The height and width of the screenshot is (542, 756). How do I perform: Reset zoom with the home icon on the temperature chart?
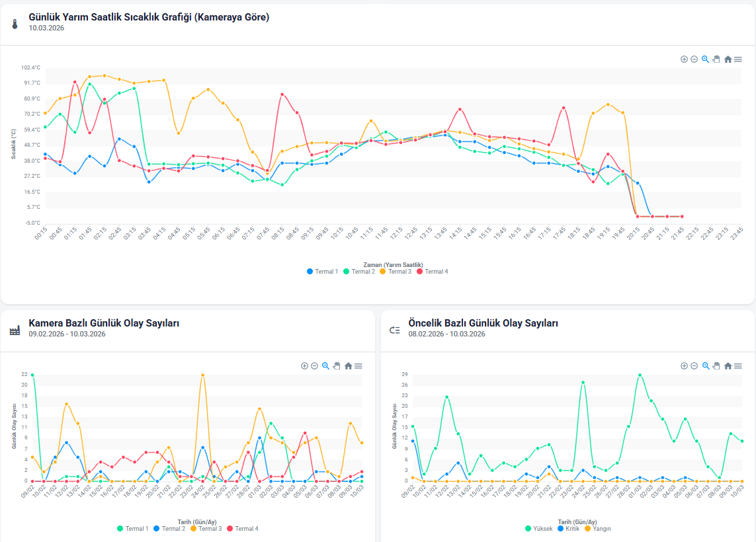[x=728, y=59]
